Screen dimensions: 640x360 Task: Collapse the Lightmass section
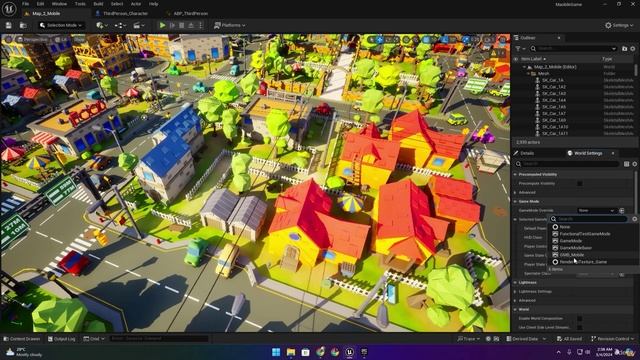click(515, 282)
